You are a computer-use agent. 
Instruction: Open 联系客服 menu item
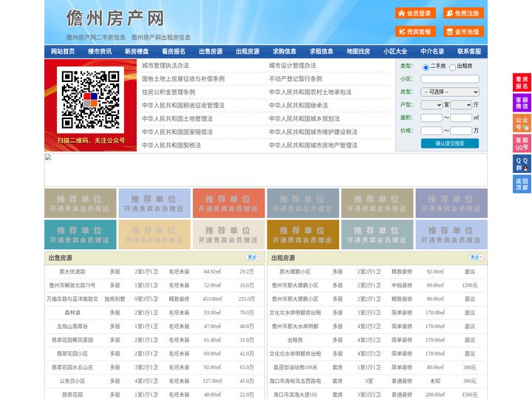tap(469, 52)
